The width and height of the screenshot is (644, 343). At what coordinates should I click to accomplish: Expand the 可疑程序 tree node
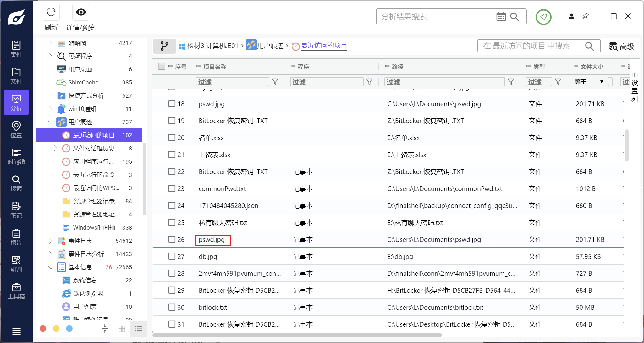[x=51, y=56]
